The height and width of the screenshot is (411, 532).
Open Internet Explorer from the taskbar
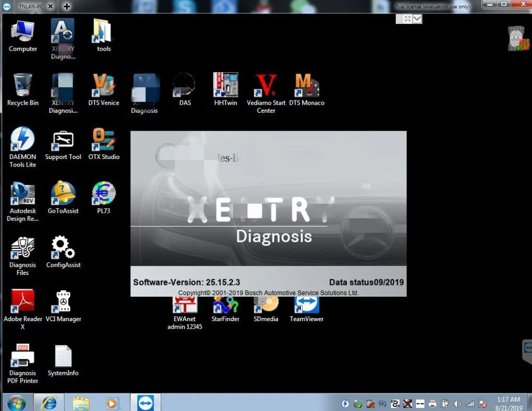[x=49, y=403]
